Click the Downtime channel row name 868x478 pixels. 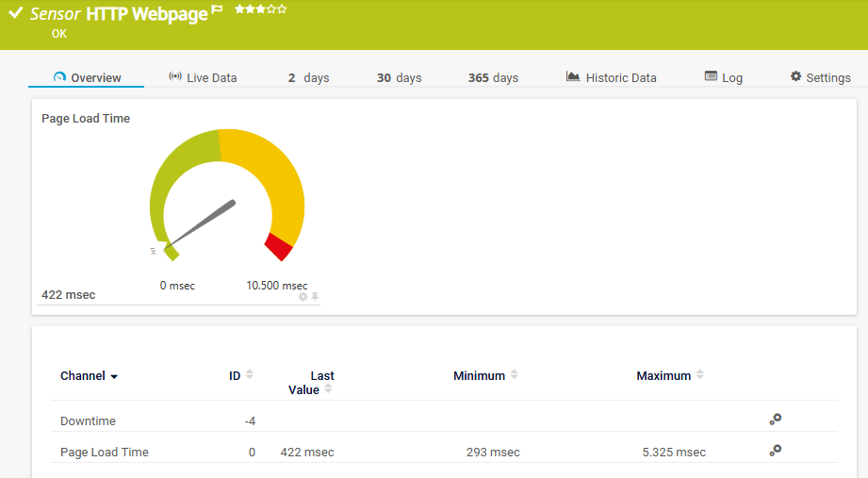coord(88,420)
